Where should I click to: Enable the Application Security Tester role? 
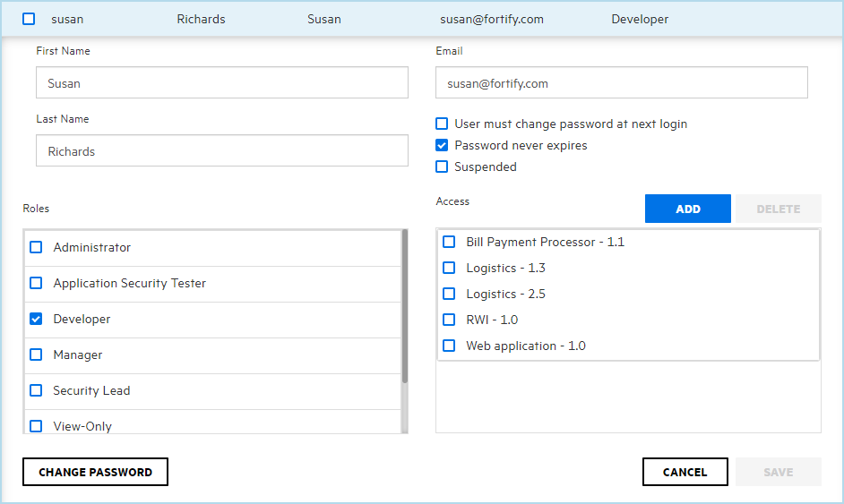[x=36, y=284]
